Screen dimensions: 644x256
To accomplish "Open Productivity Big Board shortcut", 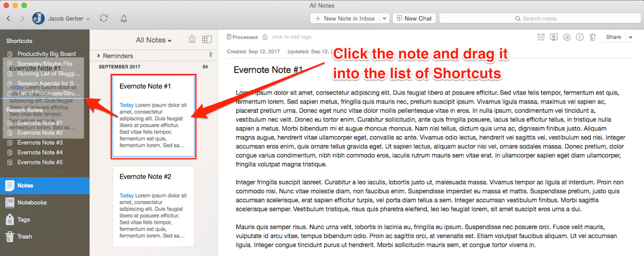I will tap(46, 54).
